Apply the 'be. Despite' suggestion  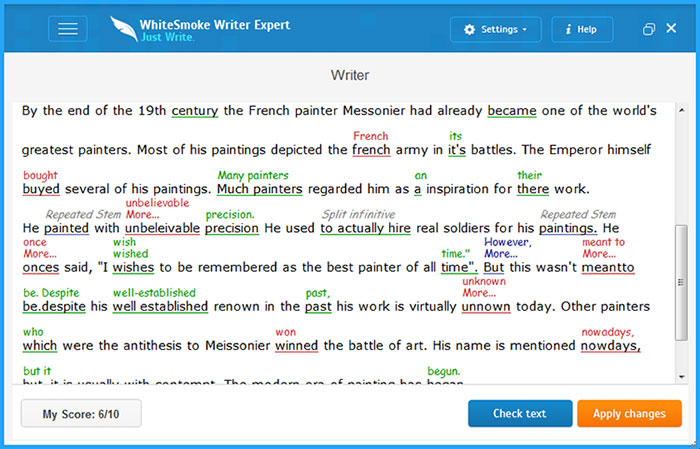pos(51,293)
